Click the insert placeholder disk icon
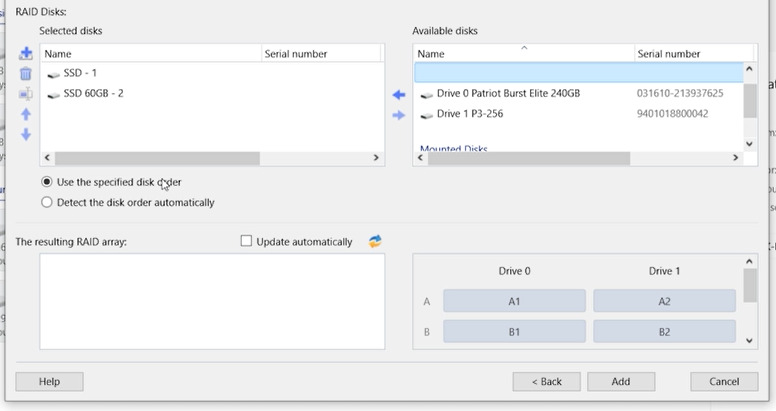776x411 pixels. point(26,94)
